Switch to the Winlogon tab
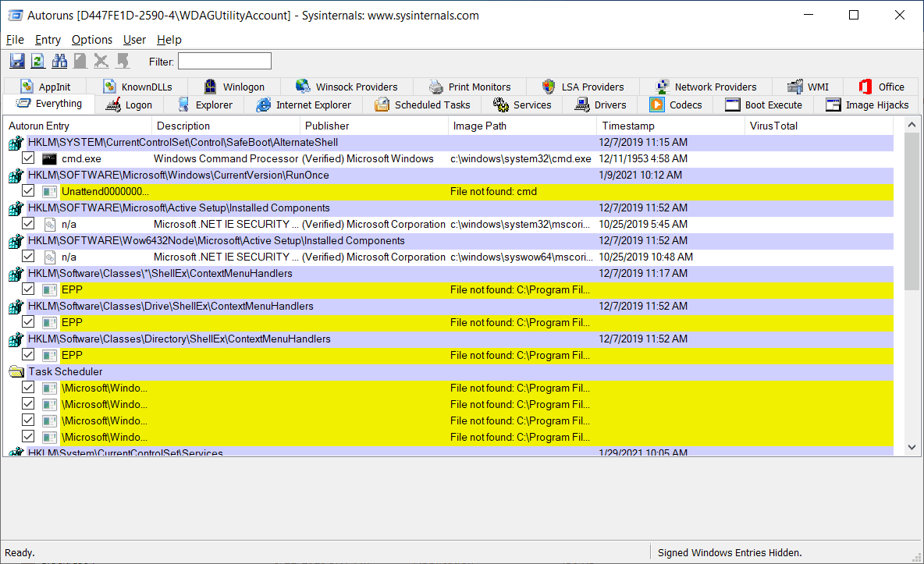The width and height of the screenshot is (924, 564). click(235, 87)
